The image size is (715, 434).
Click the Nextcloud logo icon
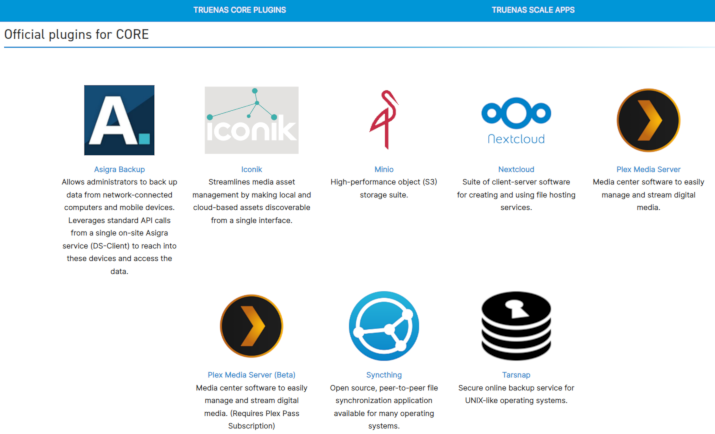[516, 120]
